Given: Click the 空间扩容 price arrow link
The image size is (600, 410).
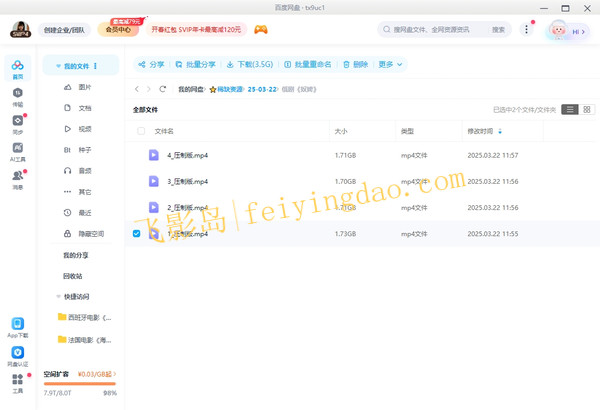Looking at the screenshot, I should point(97,374).
